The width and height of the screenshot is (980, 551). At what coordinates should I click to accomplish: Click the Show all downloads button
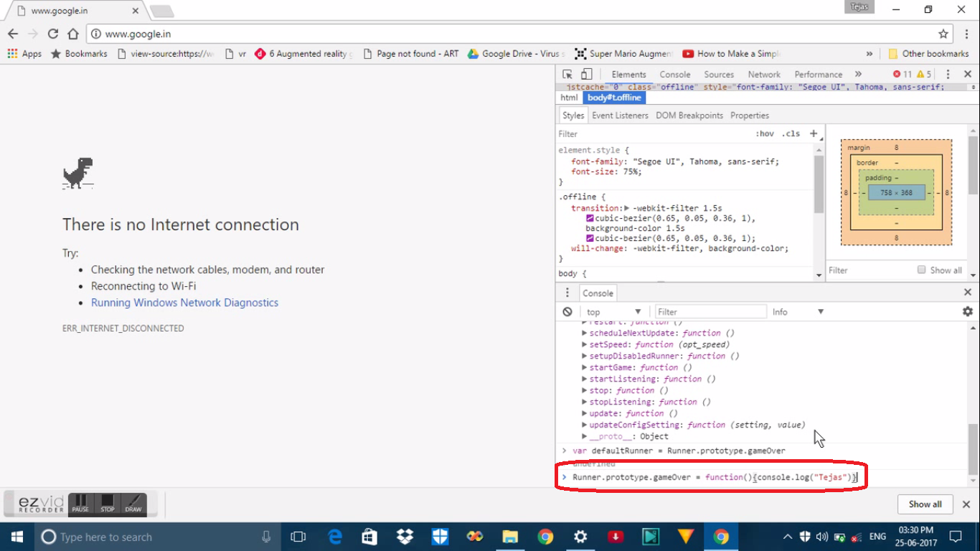[925, 504]
